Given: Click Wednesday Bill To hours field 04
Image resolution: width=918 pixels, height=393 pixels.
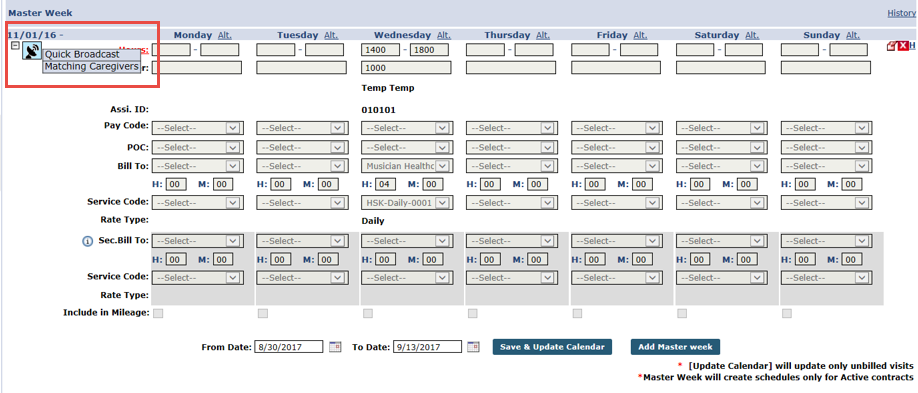Looking at the screenshot, I should point(385,184).
